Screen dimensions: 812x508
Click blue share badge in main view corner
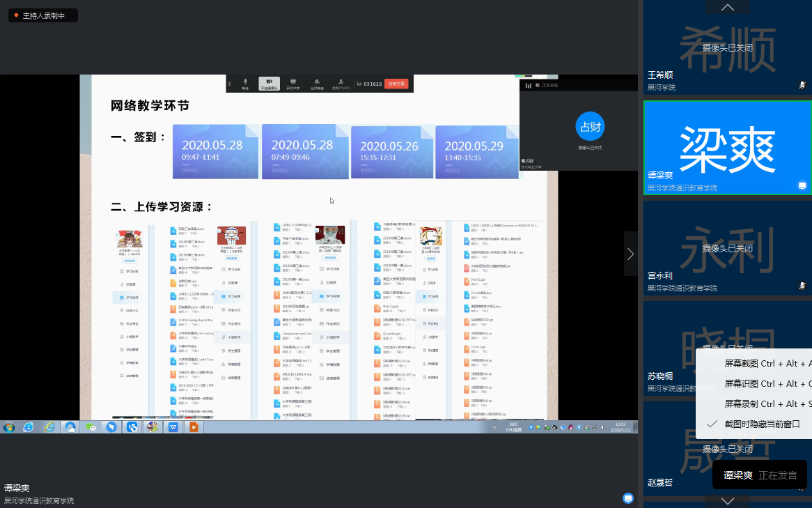[628, 498]
